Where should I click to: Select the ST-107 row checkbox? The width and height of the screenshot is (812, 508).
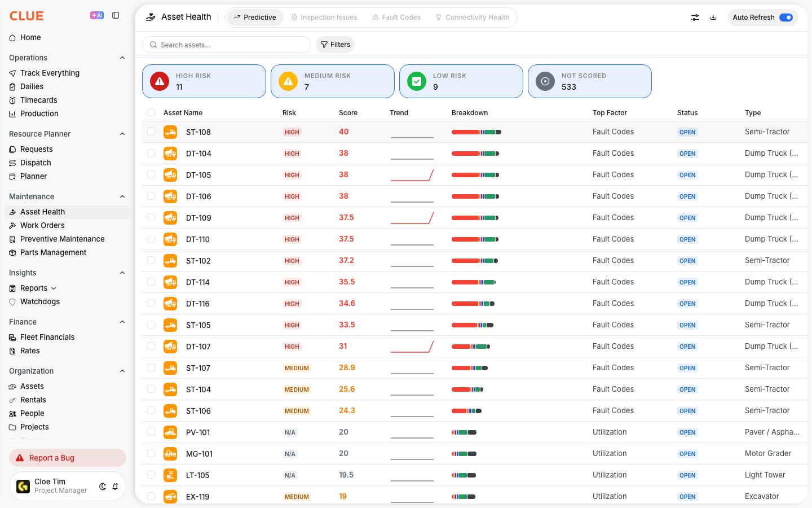(151, 367)
